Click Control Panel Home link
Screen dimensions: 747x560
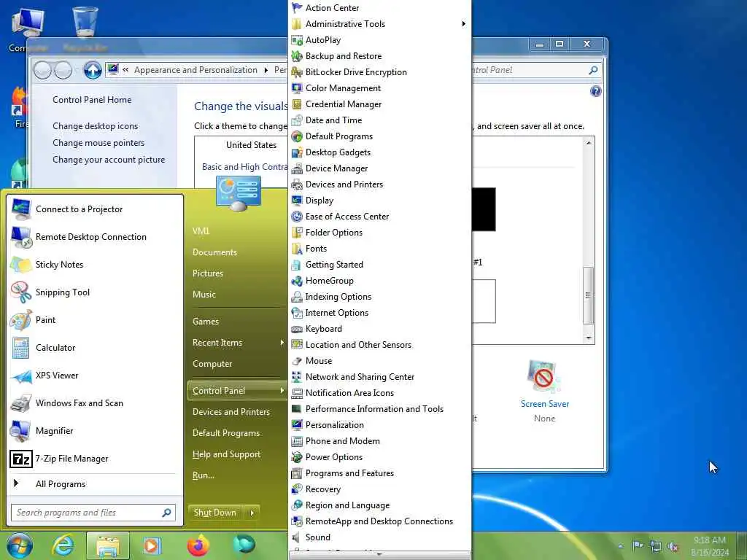click(x=92, y=100)
